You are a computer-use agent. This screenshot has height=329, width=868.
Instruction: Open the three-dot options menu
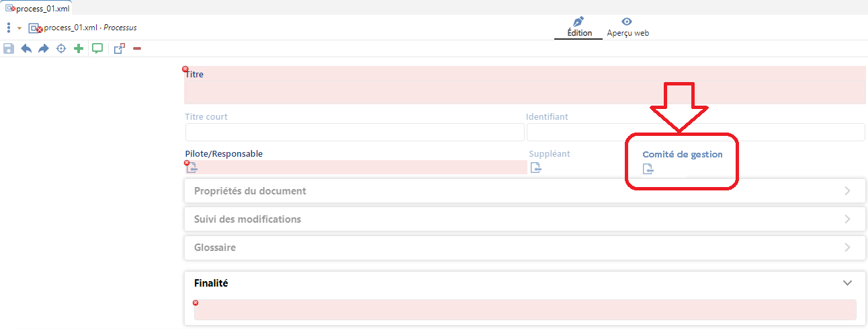tap(8, 28)
